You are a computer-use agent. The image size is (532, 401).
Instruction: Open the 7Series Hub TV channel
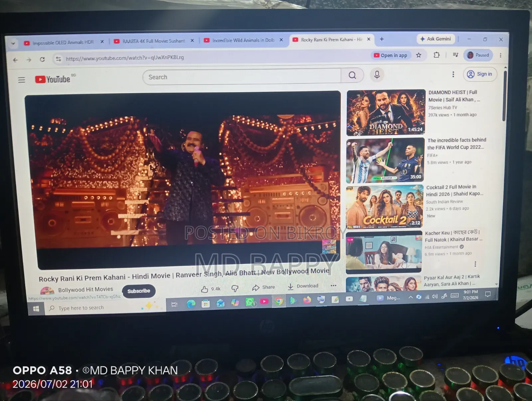pos(443,107)
